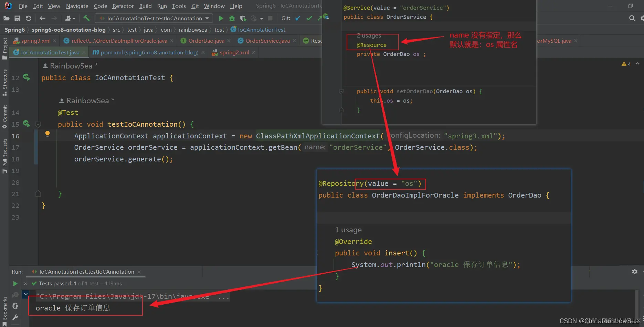Open the Commit tool window
Viewport: 644px width, 327px height.
[x=4, y=117]
